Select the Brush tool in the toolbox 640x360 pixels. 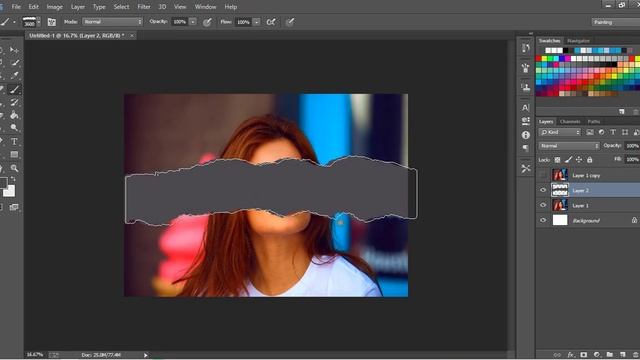(x=15, y=89)
